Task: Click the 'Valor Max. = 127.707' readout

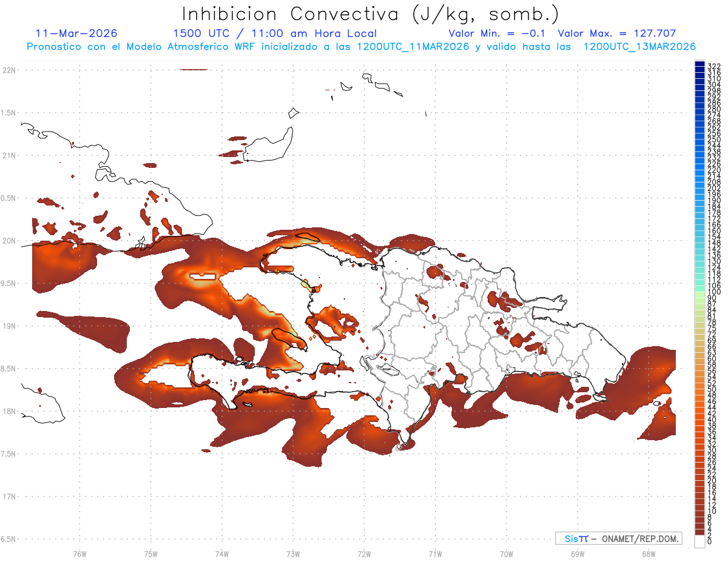Action: 617,33
